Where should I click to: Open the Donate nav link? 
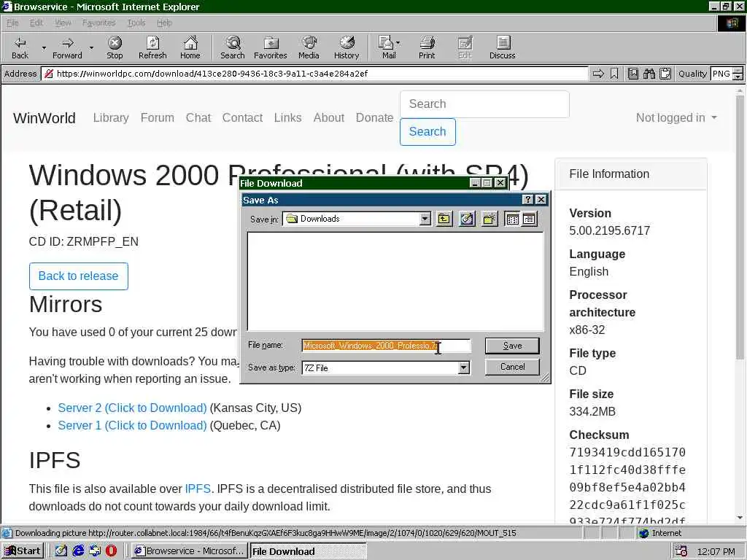pyautogui.click(x=374, y=117)
